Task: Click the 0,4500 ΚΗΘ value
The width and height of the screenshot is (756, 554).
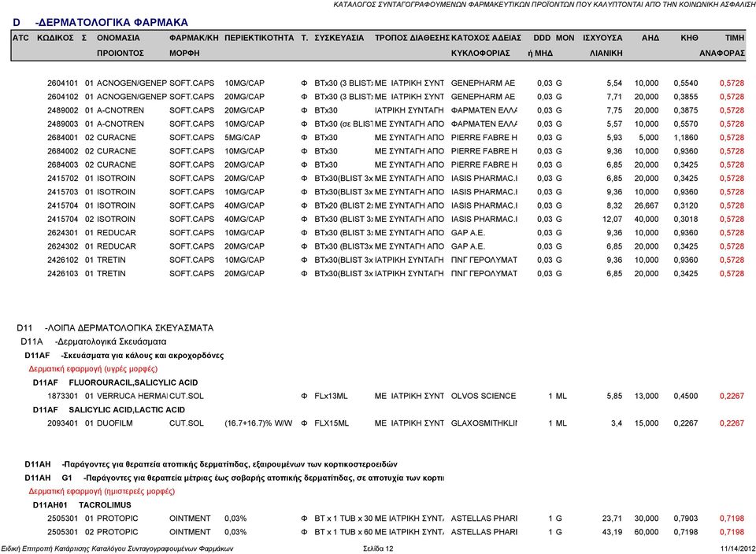Action: pos(686,396)
